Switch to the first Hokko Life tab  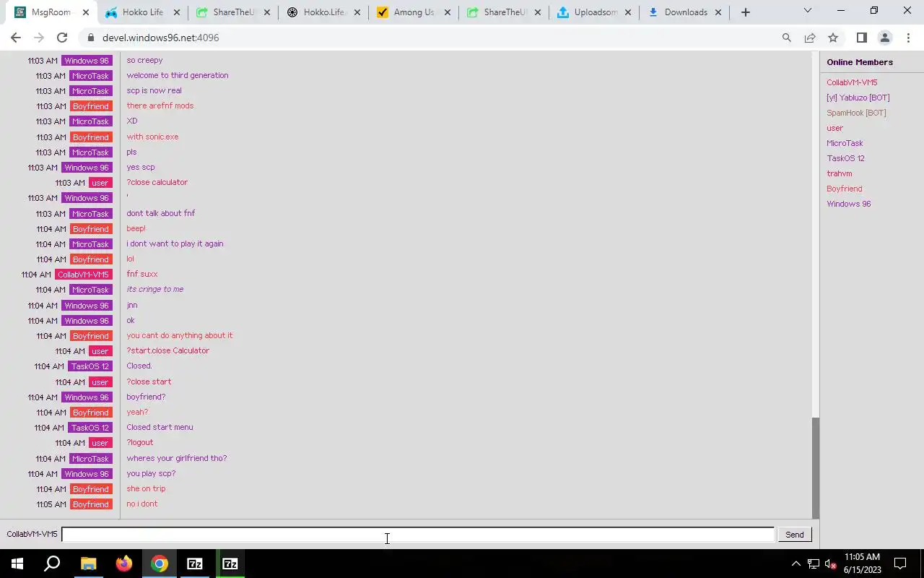142,12
